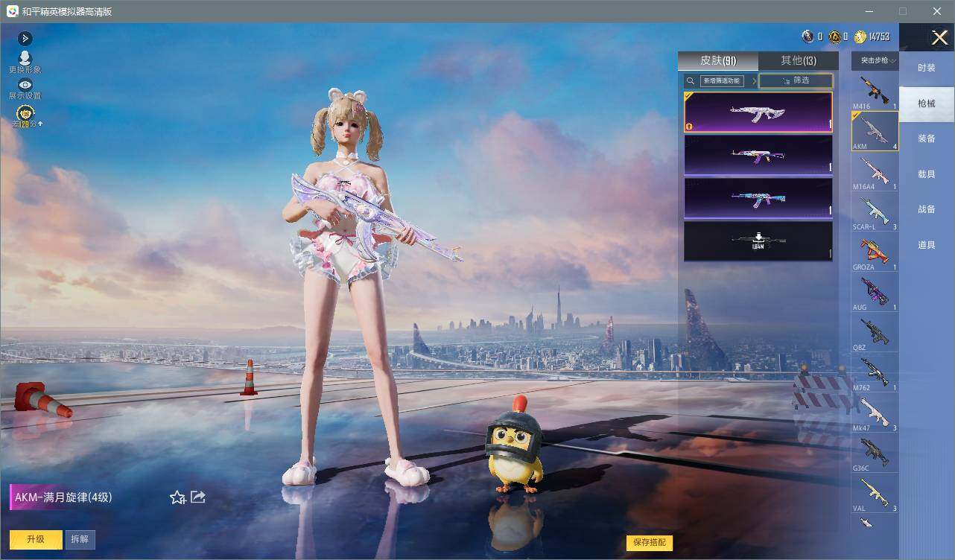Open the 突击步枪 weapon type dropdown
Image resolution: width=955 pixels, height=560 pixels.
click(x=875, y=61)
